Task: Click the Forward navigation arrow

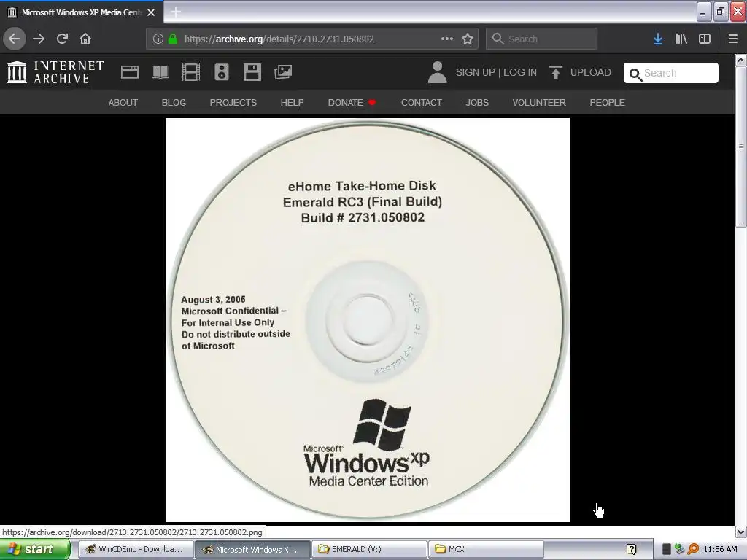Action: (39, 39)
